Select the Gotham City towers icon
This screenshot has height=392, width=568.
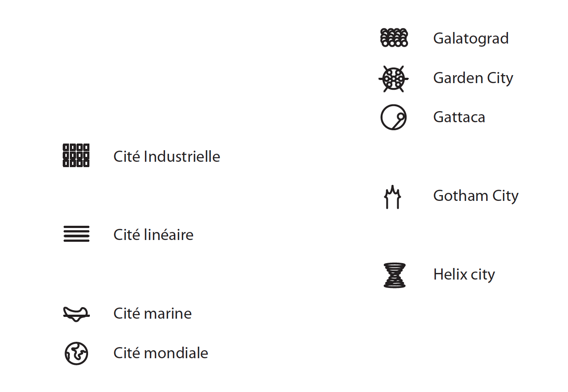point(392,197)
